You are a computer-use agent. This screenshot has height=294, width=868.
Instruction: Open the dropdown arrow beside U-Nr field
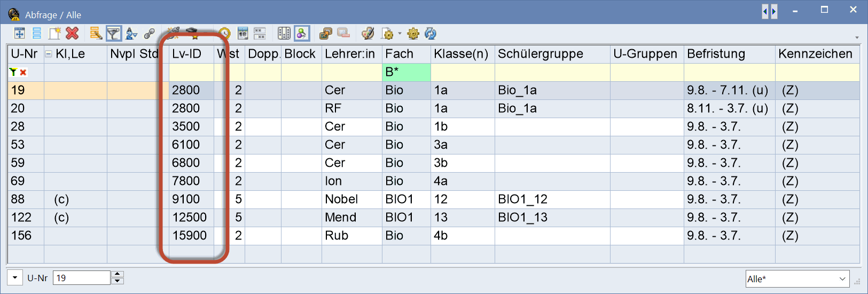(15, 278)
